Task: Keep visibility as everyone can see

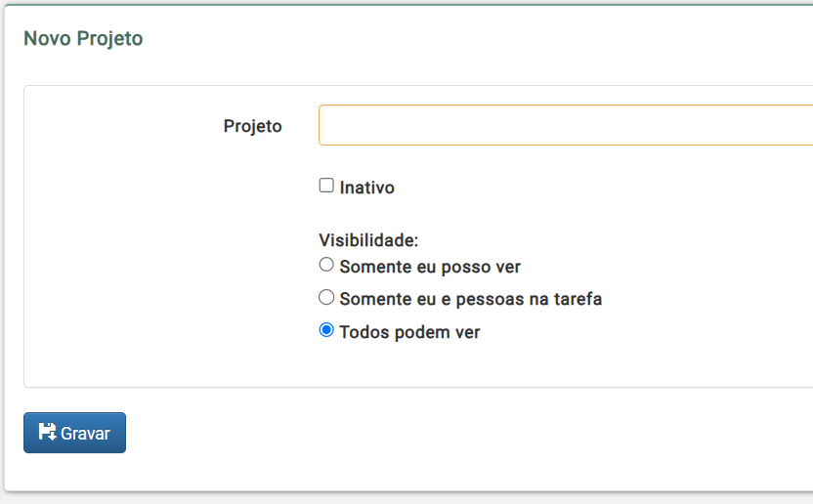Action: click(x=326, y=330)
